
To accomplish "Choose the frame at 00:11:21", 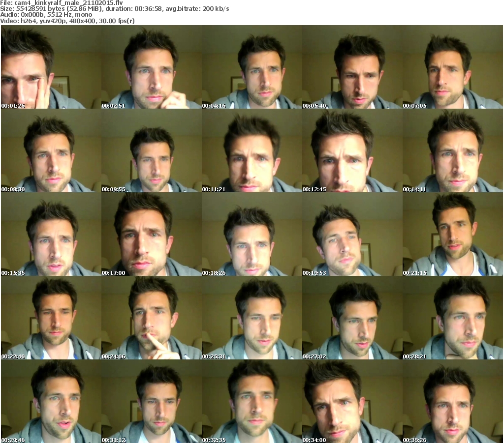I will click(252, 151).
